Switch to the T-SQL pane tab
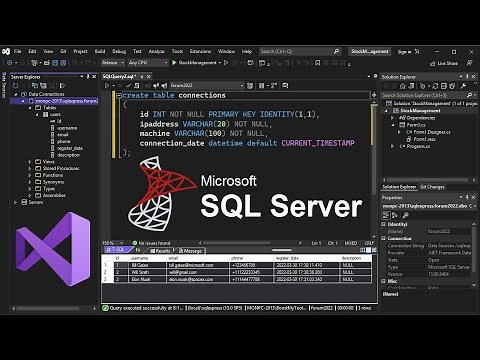This screenshot has height=360, width=480. [x=118, y=249]
